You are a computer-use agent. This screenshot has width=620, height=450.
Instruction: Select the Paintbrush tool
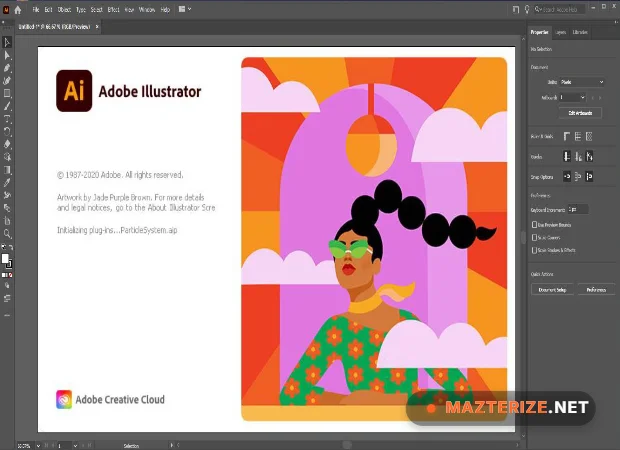pyautogui.click(x=7, y=106)
